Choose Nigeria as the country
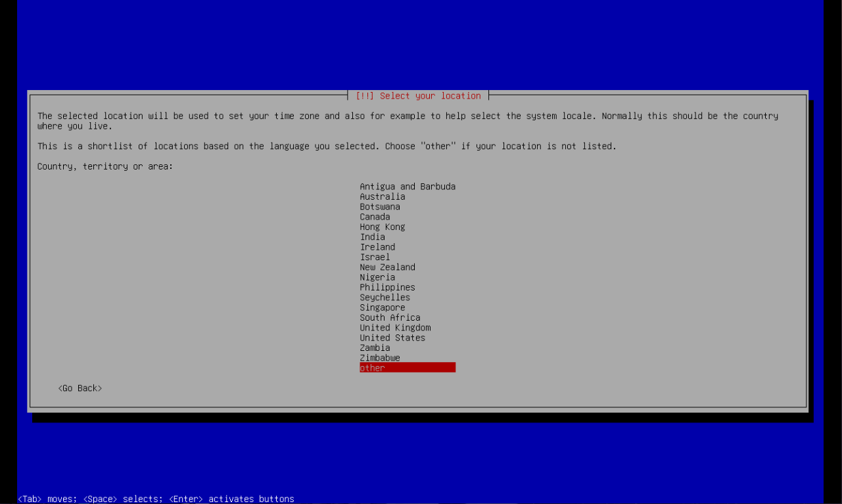The image size is (842, 504). tap(377, 277)
